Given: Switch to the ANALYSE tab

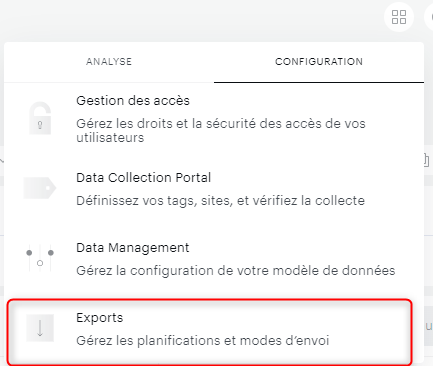Looking at the screenshot, I should (x=109, y=62).
